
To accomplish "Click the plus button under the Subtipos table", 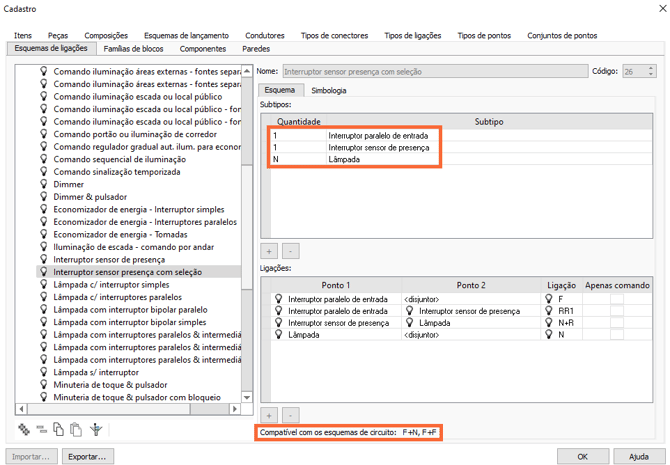I will pyautogui.click(x=269, y=252).
